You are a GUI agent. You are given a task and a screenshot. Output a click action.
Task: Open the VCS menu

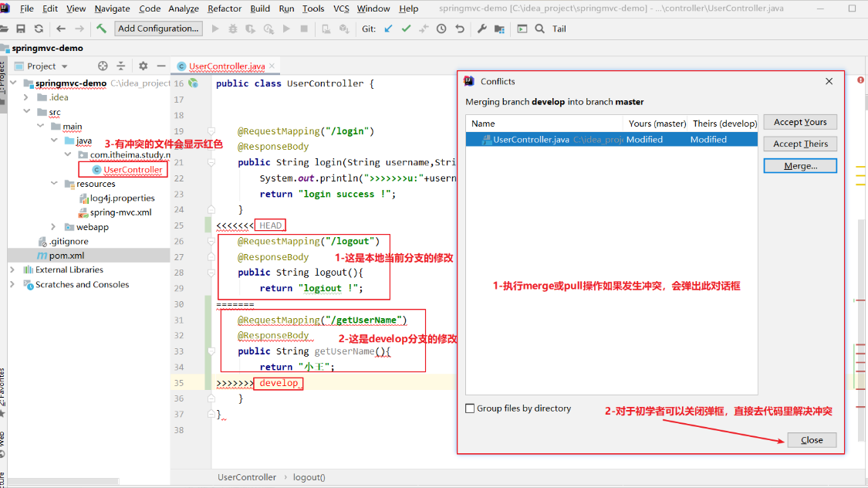[x=341, y=8]
